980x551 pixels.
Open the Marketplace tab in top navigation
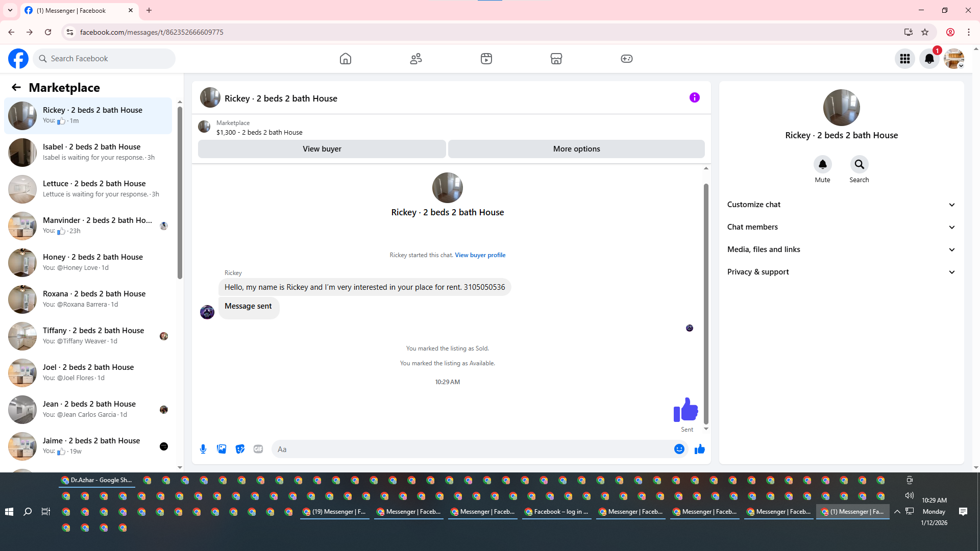pyautogui.click(x=556, y=59)
